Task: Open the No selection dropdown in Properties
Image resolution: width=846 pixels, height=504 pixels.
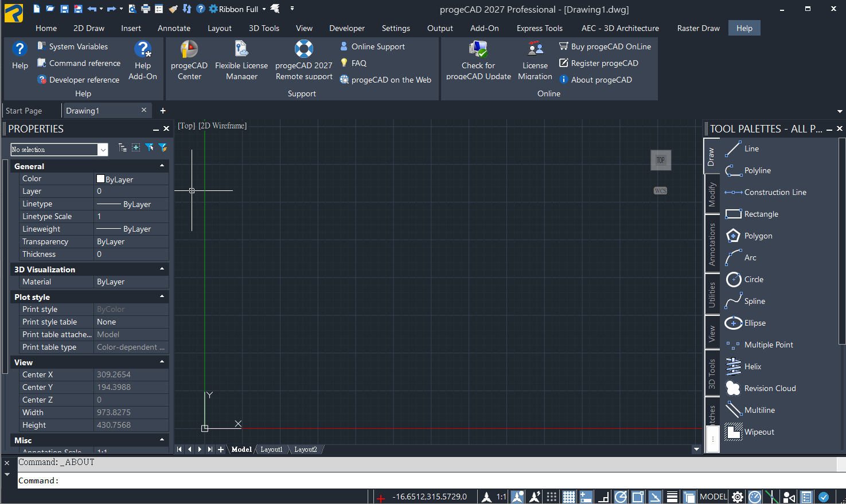Action: tap(103, 150)
